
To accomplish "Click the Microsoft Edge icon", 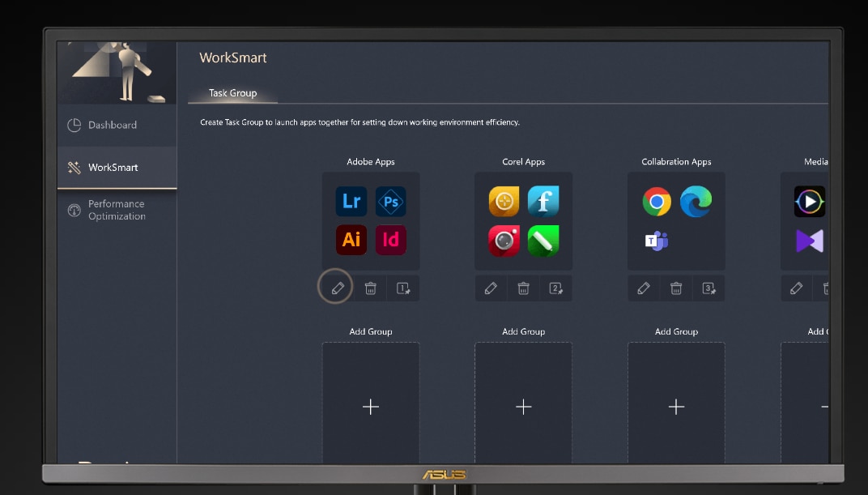I will [696, 202].
